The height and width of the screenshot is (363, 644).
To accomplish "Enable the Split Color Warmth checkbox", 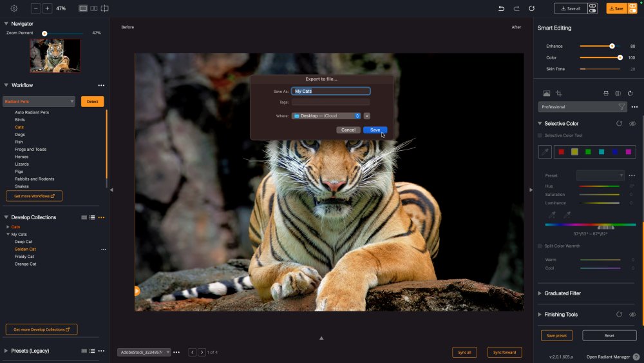I will (540, 246).
